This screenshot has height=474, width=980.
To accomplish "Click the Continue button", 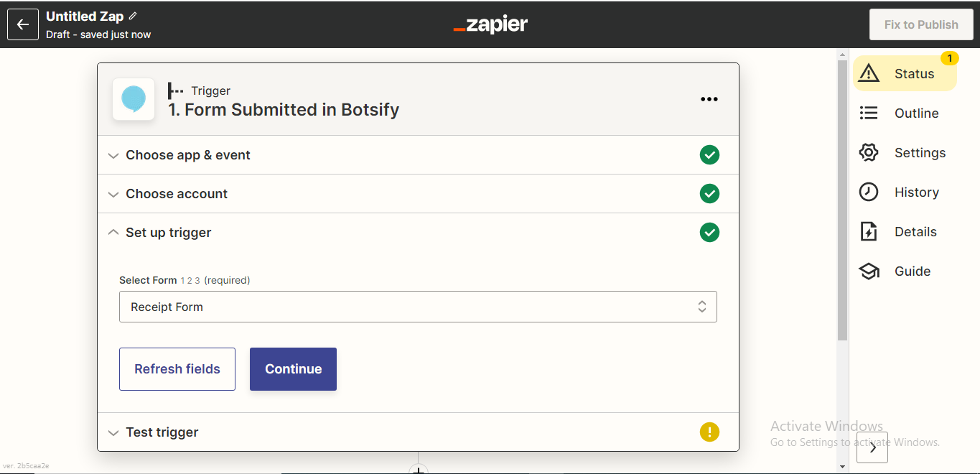I will pos(293,369).
